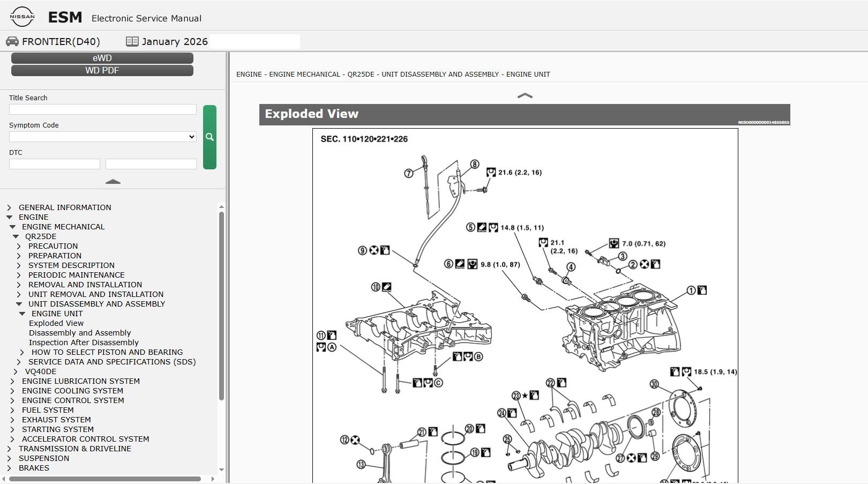The width and height of the screenshot is (868, 484).
Task: Select FUEL SYSTEM tree item
Action: [48, 410]
